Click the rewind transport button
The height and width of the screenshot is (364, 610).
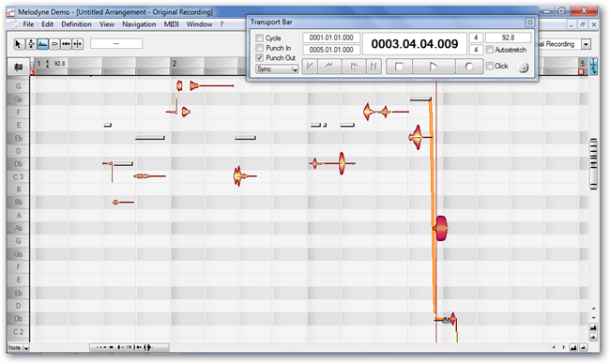coord(329,67)
